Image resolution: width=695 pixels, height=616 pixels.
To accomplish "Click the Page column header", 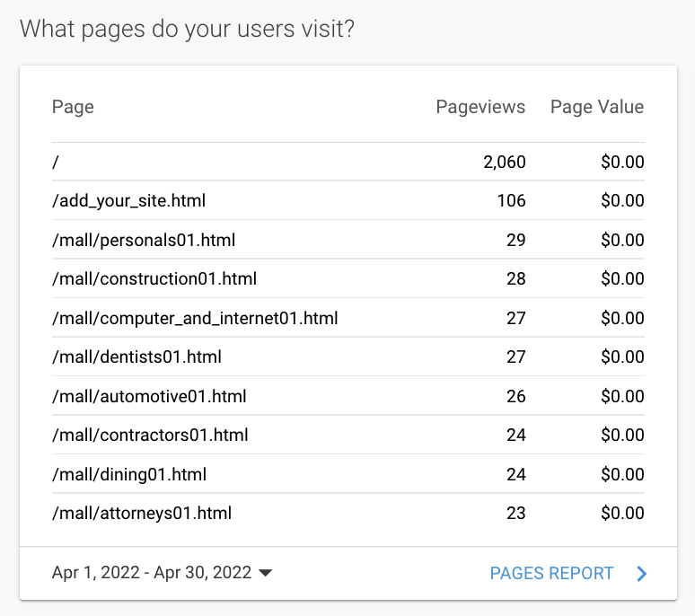I will pyautogui.click(x=73, y=107).
